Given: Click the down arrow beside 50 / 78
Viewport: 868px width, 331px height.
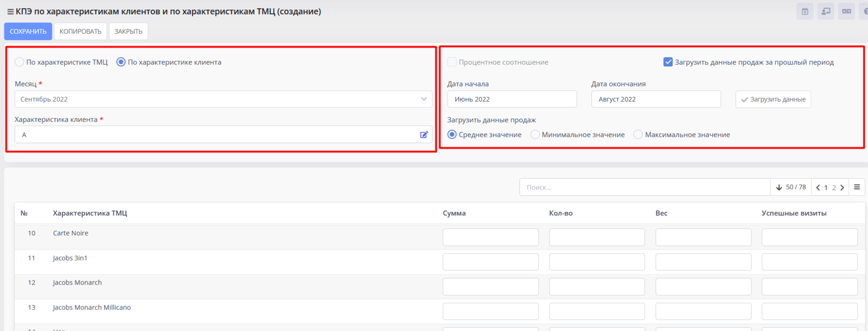Looking at the screenshot, I should [779, 187].
